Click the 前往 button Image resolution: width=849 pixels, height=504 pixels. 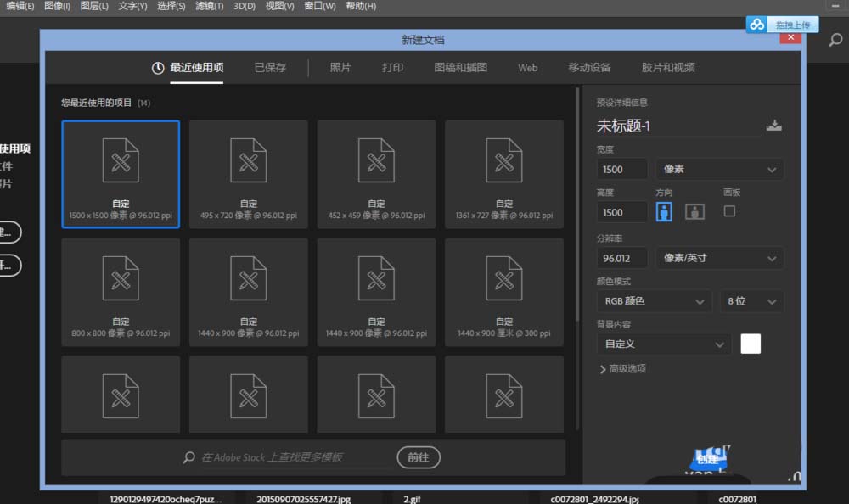pyautogui.click(x=419, y=457)
